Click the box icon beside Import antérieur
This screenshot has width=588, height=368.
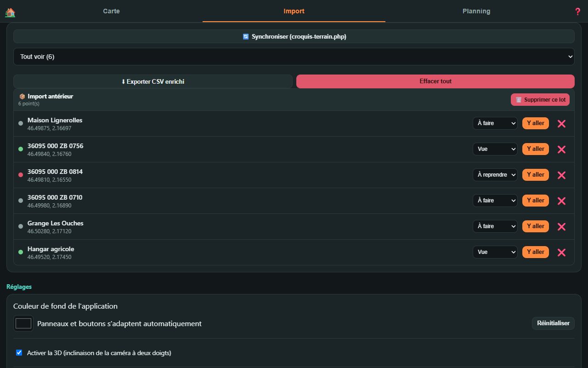point(22,97)
